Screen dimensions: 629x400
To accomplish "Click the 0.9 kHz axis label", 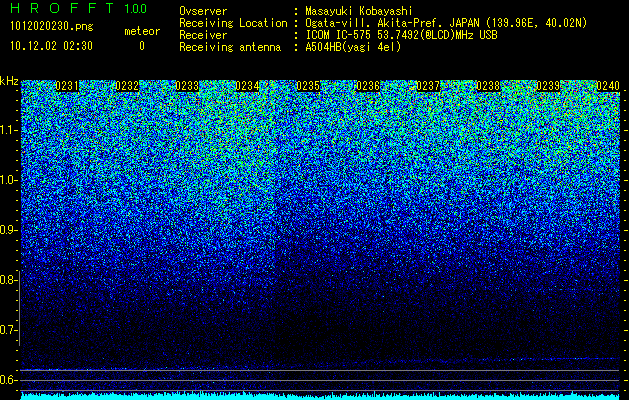I will (8, 230).
